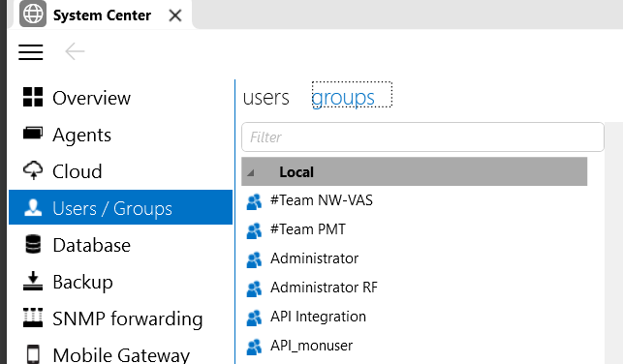This screenshot has height=364, width=623.
Task: Click the SNMP forwarding icon
Action: point(33,318)
